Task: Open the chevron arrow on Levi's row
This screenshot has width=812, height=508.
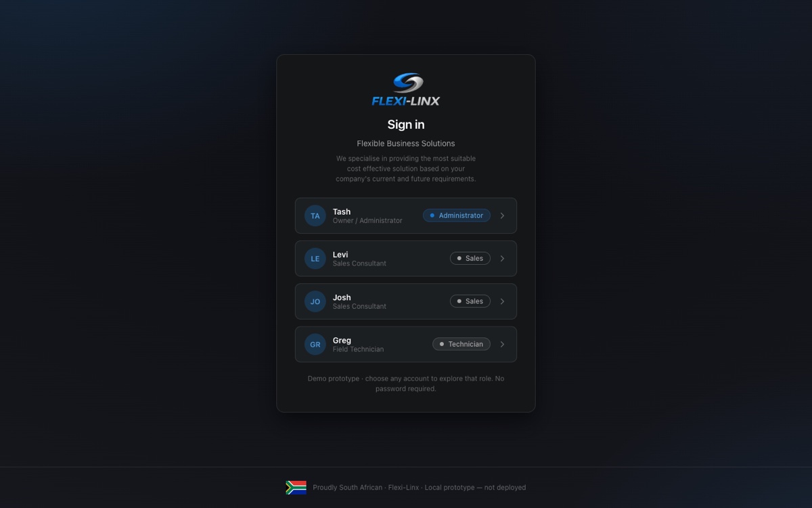Action: 502,258
